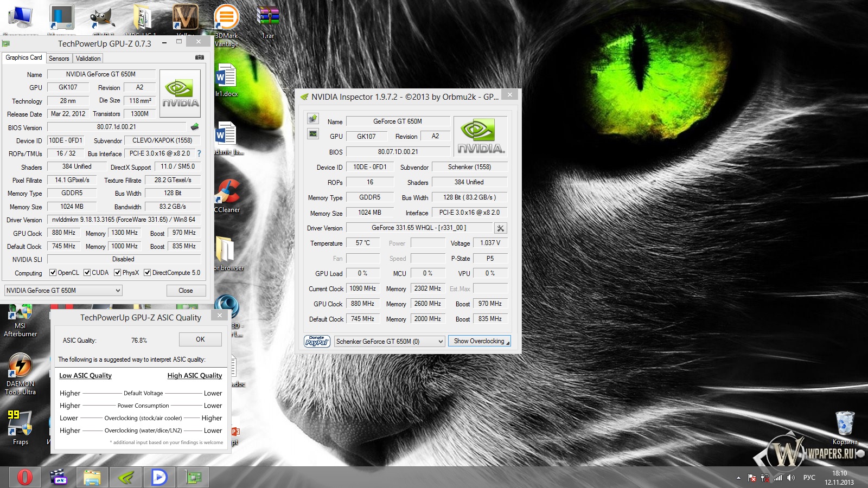
Task: Click the Low ASIC Quality heading
Action: click(x=85, y=376)
